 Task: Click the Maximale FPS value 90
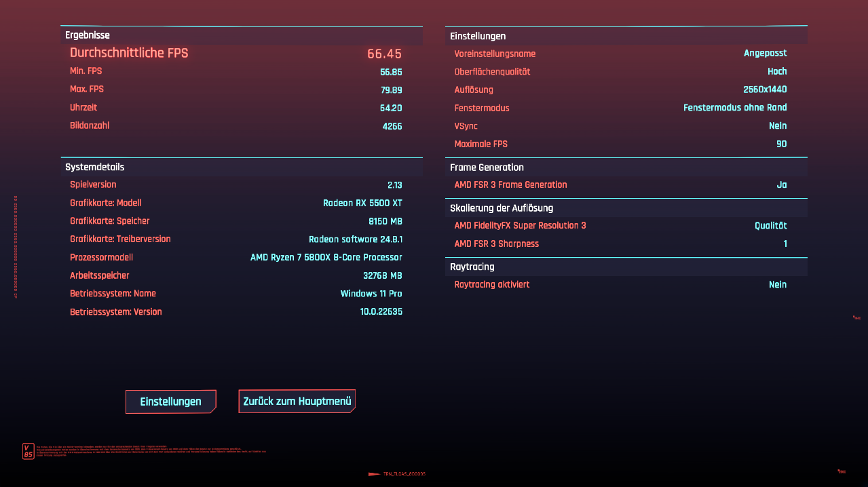(x=782, y=144)
